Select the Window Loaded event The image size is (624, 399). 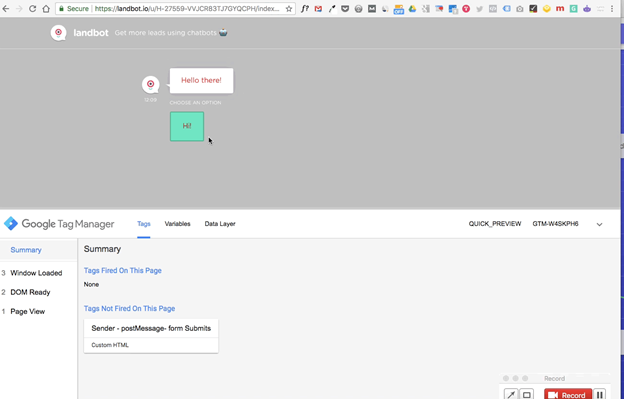(x=36, y=273)
